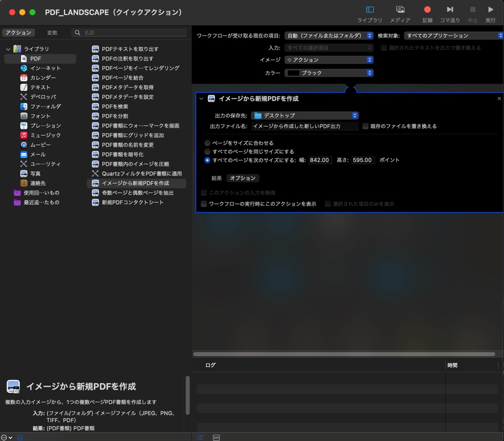Select QuartzフィルタをPDF書類に適用 action
The image size is (504, 441).
pyautogui.click(x=141, y=174)
